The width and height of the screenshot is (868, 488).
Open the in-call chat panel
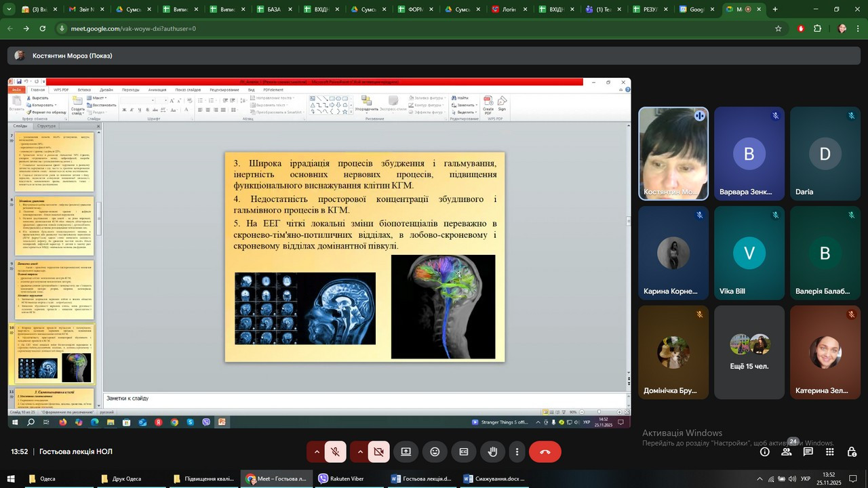click(x=808, y=451)
